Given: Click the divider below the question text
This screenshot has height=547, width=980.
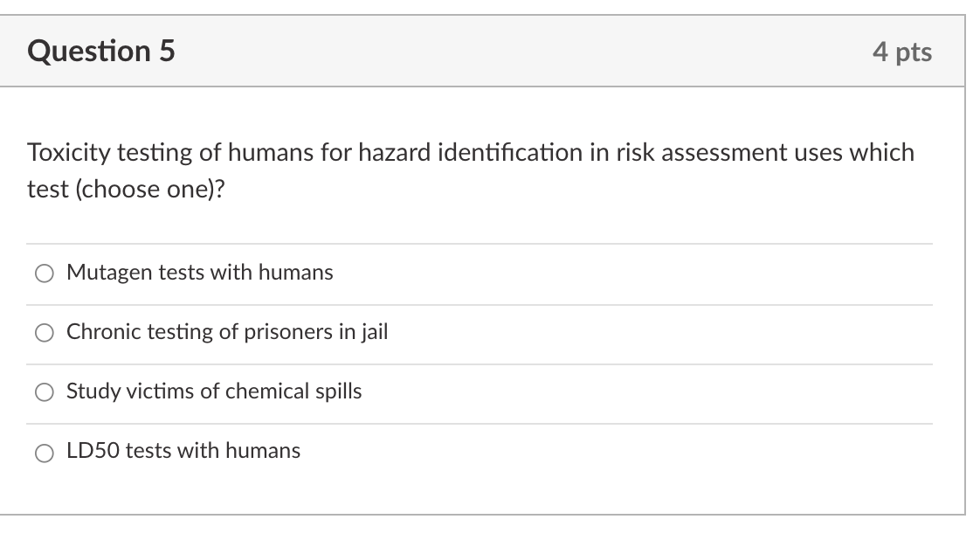Looking at the screenshot, I should [479, 244].
